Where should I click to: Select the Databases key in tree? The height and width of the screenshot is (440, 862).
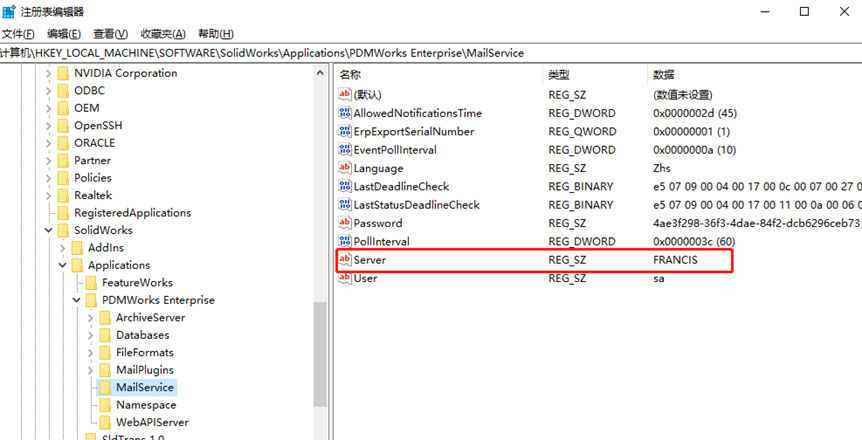tap(142, 335)
